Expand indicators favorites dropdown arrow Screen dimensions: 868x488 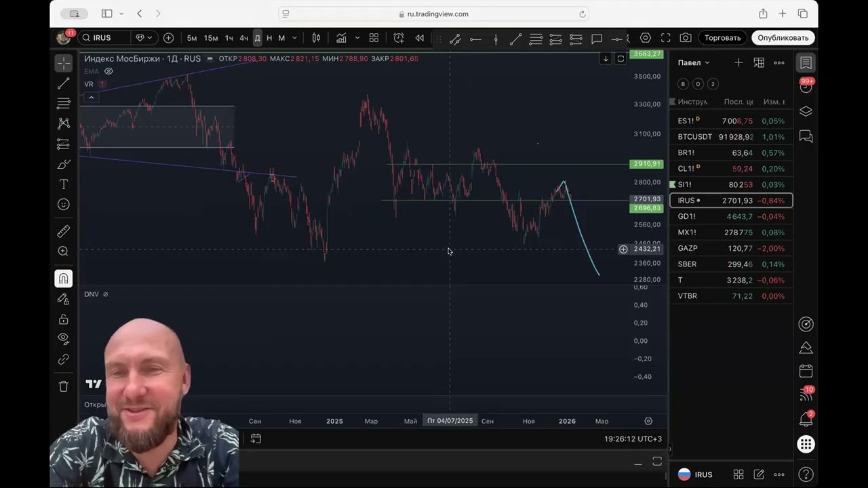point(357,38)
